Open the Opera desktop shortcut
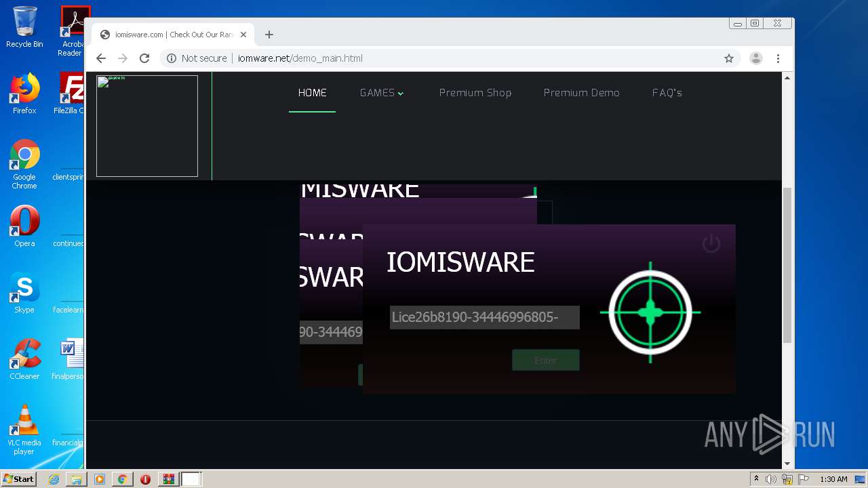 click(x=24, y=226)
